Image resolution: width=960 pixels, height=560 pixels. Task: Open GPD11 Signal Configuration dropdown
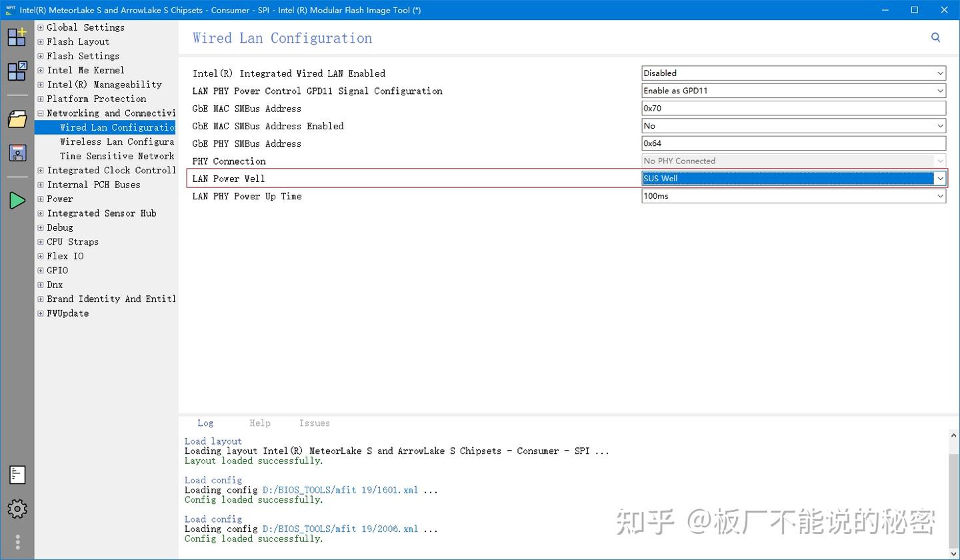point(793,91)
